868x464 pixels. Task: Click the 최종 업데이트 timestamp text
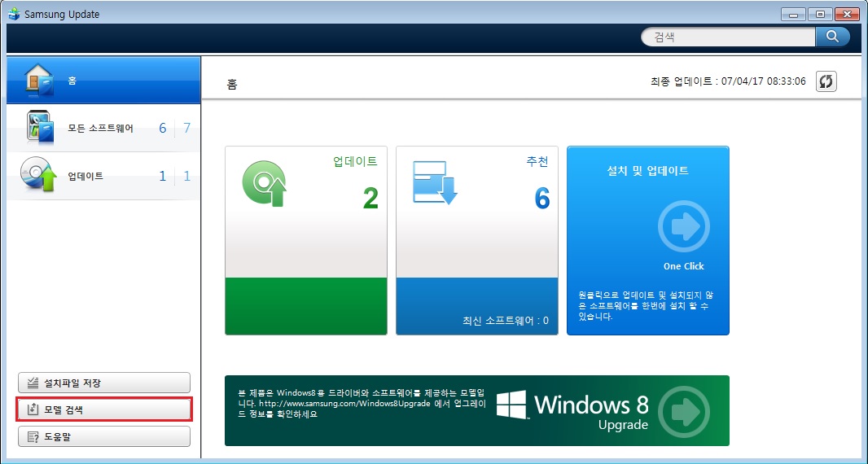729,81
